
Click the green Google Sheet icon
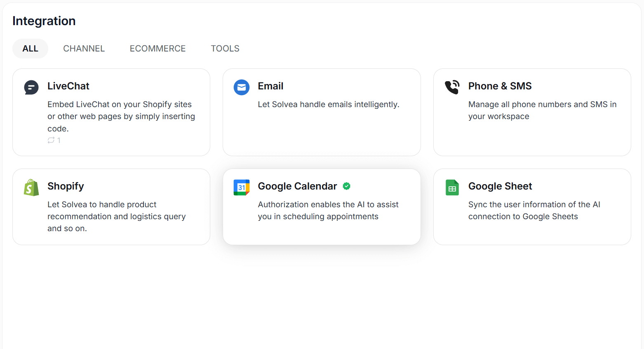[452, 187]
